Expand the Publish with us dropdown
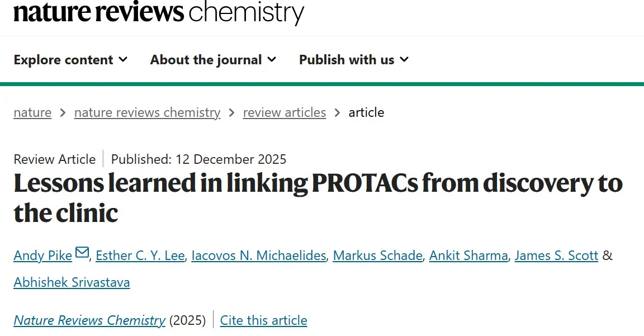 pos(346,60)
